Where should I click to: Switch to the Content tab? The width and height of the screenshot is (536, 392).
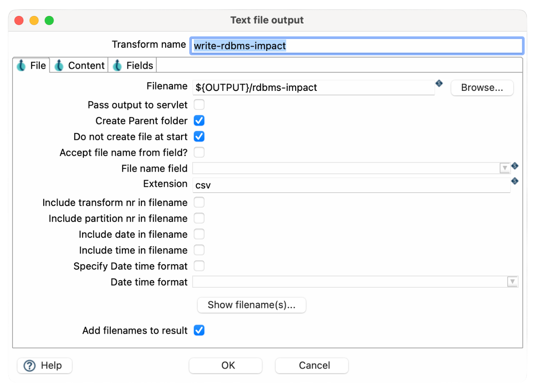[x=80, y=65]
